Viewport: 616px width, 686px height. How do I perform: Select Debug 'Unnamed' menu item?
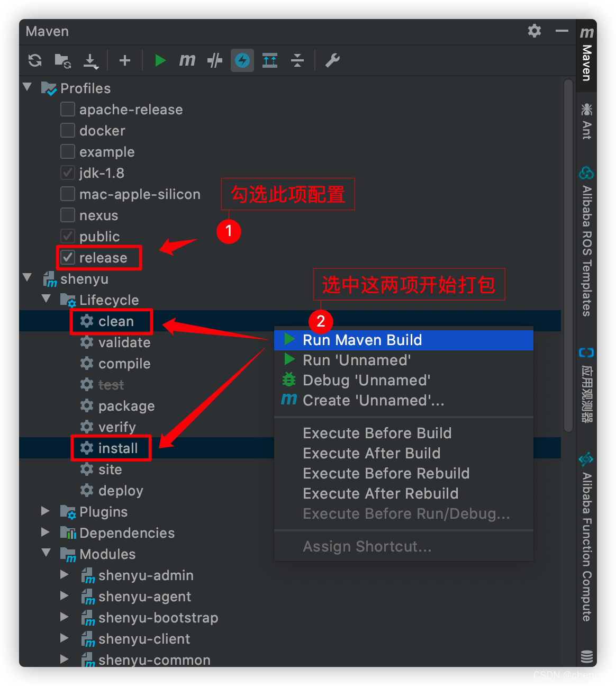coord(404,380)
